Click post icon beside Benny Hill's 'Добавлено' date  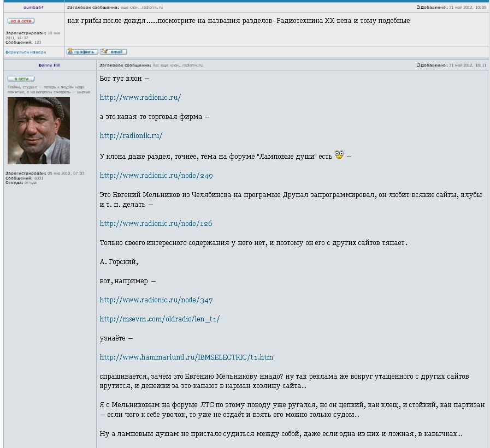tap(418, 65)
